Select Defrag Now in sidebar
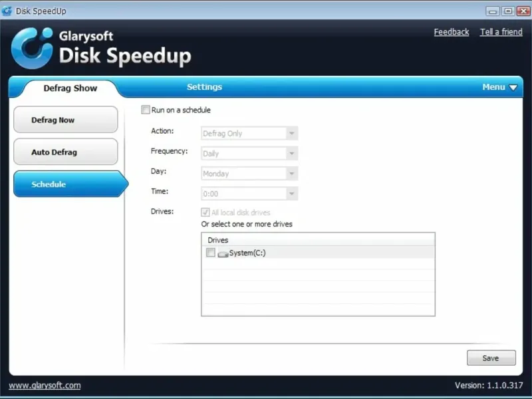Image resolution: width=532 pixels, height=399 pixels. pos(65,120)
